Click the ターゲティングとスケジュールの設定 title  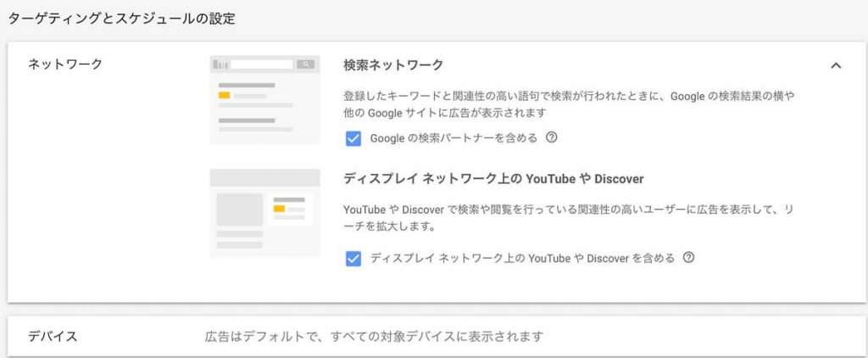pyautogui.click(x=122, y=19)
